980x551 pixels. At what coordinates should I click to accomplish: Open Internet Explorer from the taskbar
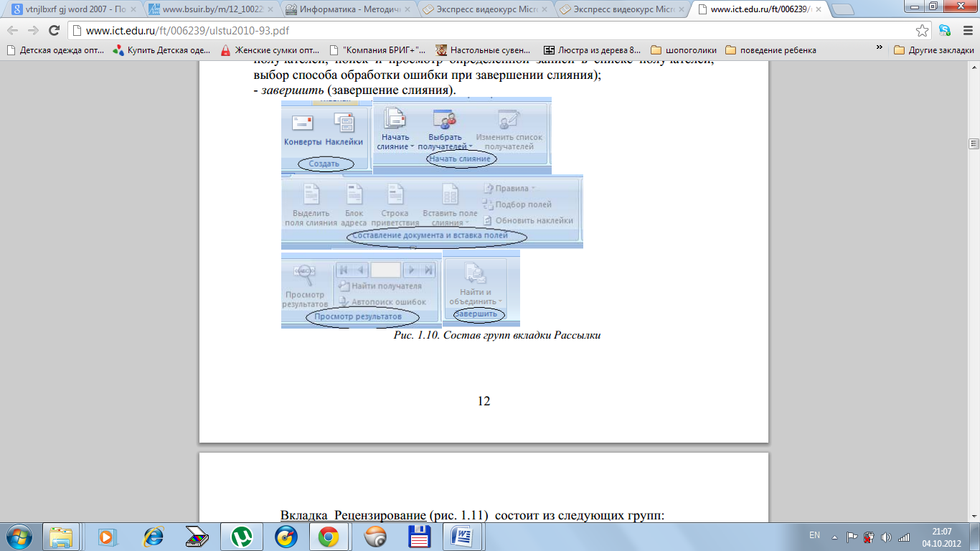pos(153,536)
